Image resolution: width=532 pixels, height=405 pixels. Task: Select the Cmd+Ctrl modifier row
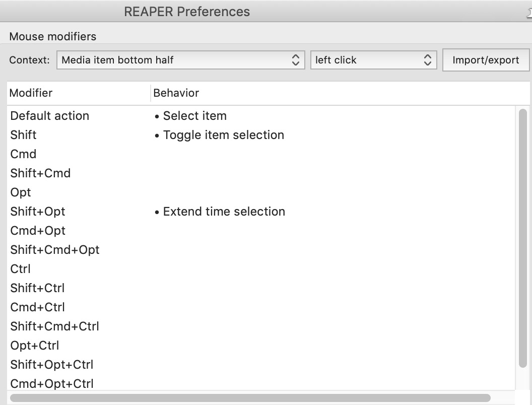(x=260, y=307)
